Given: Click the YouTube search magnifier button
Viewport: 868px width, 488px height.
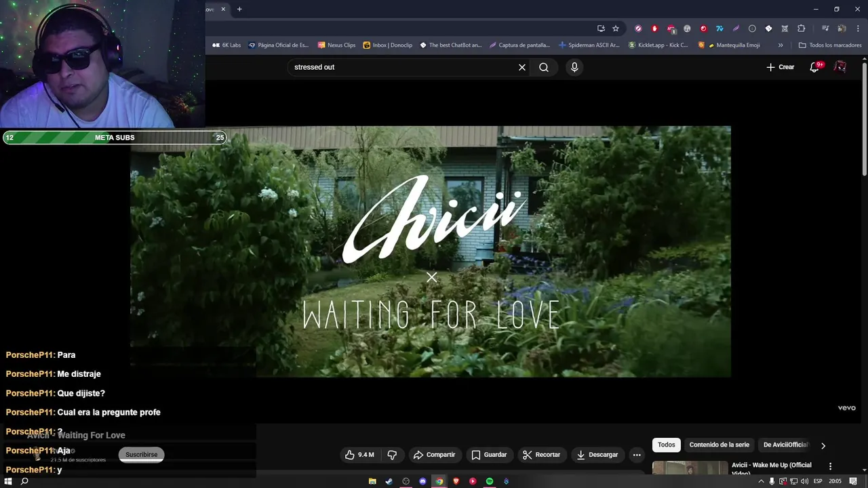Looking at the screenshot, I should tap(544, 67).
